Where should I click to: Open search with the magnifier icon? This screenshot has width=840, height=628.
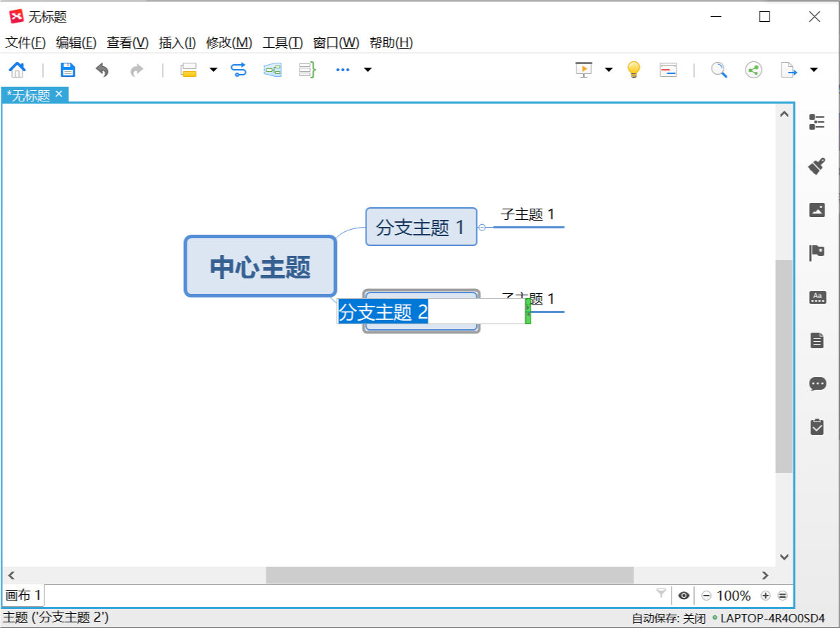click(719, 70)
